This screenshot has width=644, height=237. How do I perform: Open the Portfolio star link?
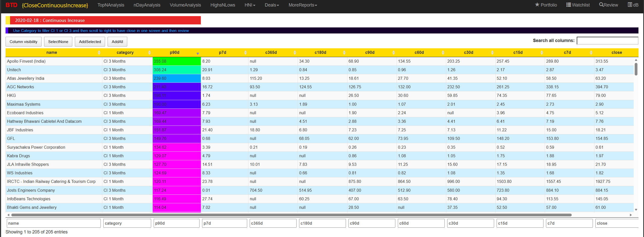(x=546, y=5)
